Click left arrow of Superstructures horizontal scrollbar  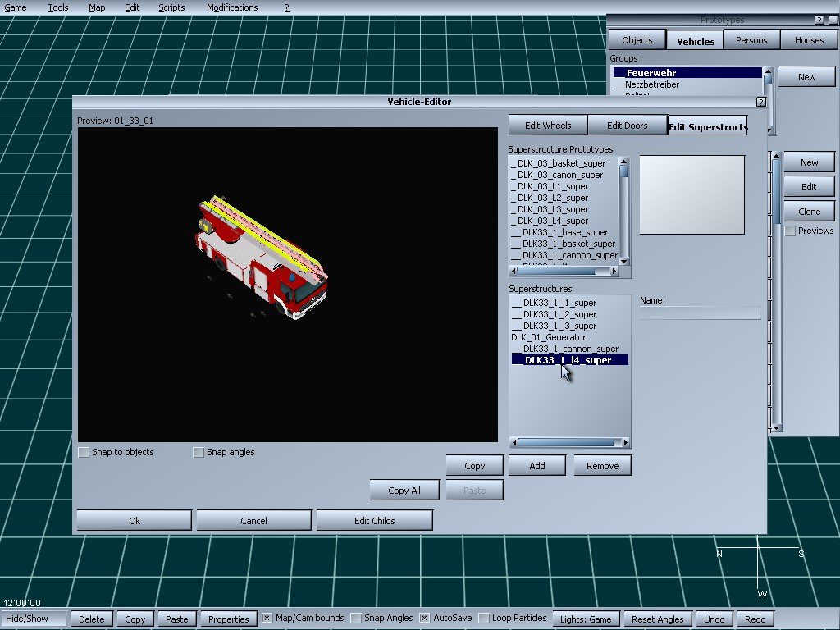pos(514,443)
